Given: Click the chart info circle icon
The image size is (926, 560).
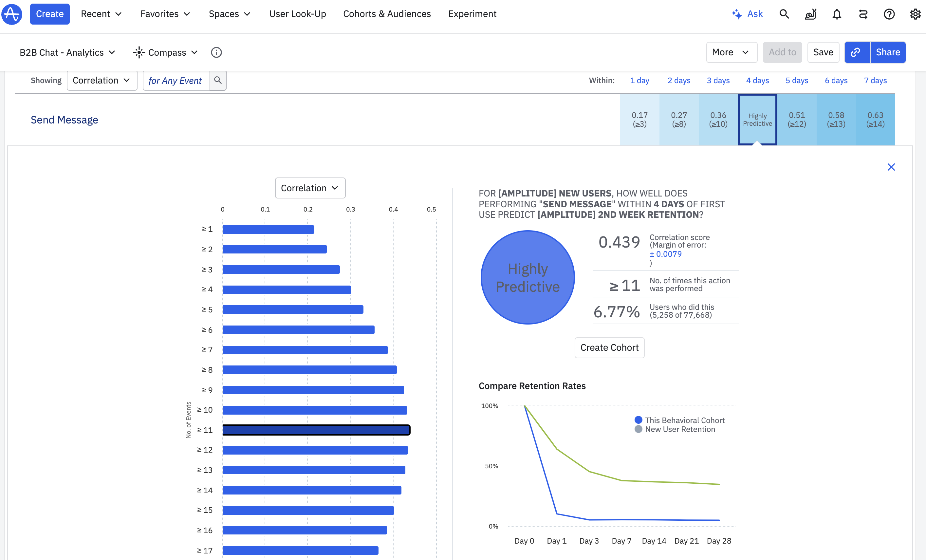Looking at the screenshot, I should tap(216, 52).
